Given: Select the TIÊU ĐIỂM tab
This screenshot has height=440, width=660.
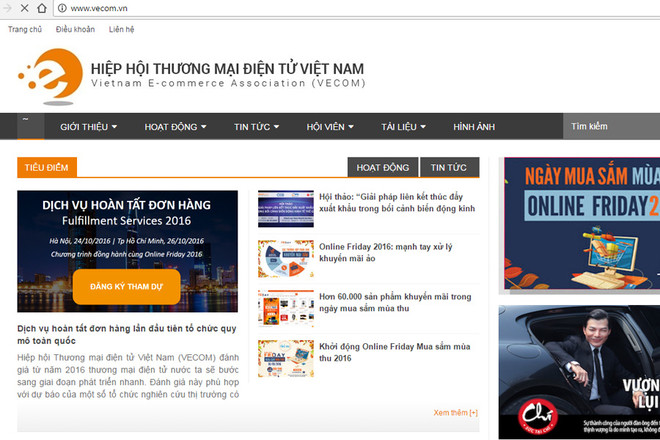Looking at the screenshot, I should tap(47, 167).
